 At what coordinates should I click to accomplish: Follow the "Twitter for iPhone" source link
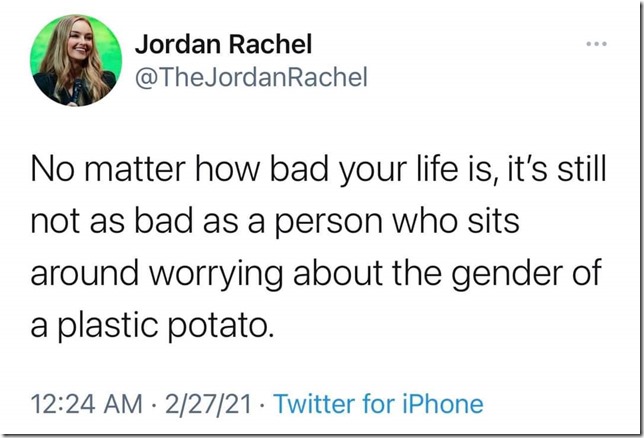pos(378,404)
